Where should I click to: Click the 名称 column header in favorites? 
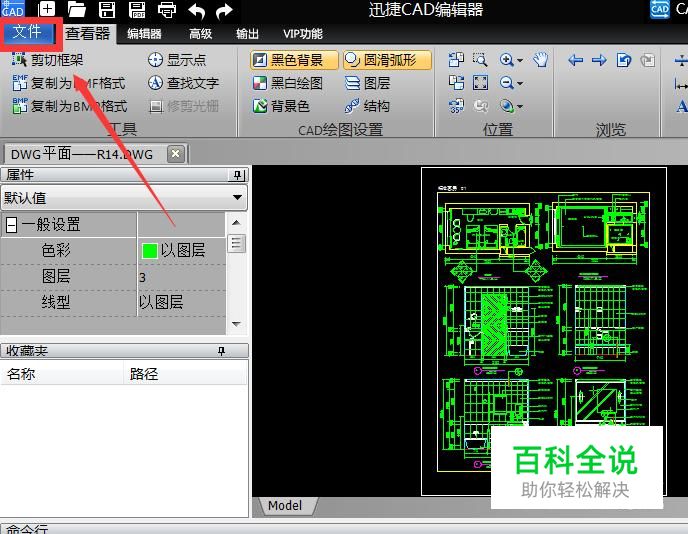(62, 374)
